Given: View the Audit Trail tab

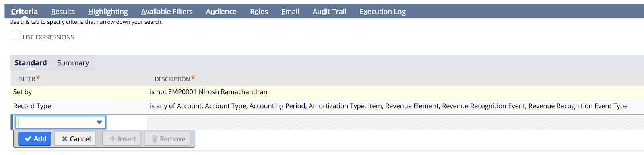Looking at the screenshot, I should tap(329, 12).
